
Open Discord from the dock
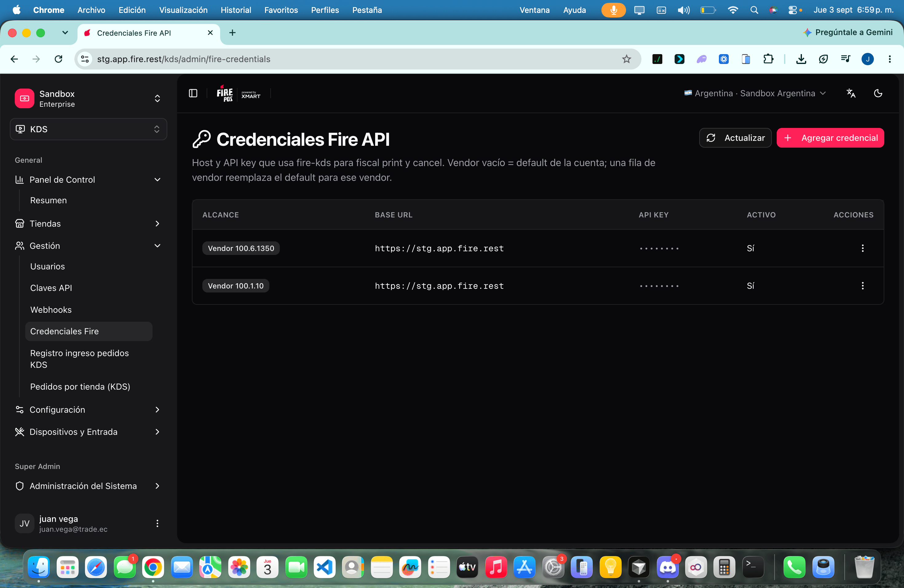[667, 567]
